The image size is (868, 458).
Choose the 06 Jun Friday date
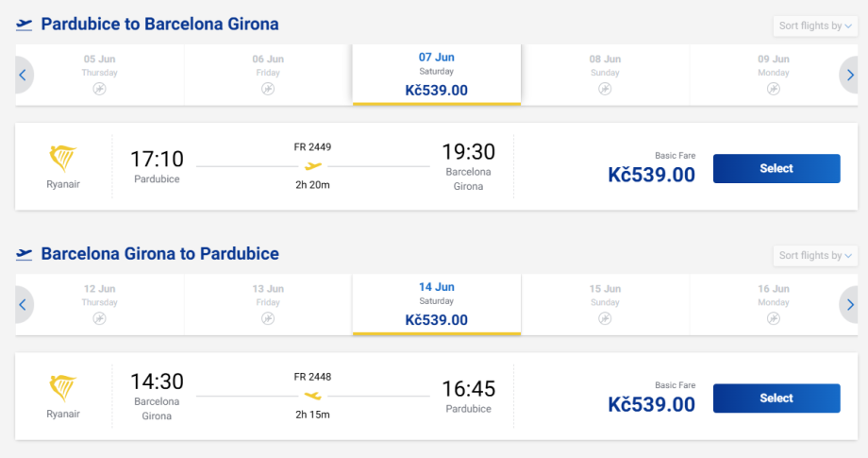tap(268, 74)
